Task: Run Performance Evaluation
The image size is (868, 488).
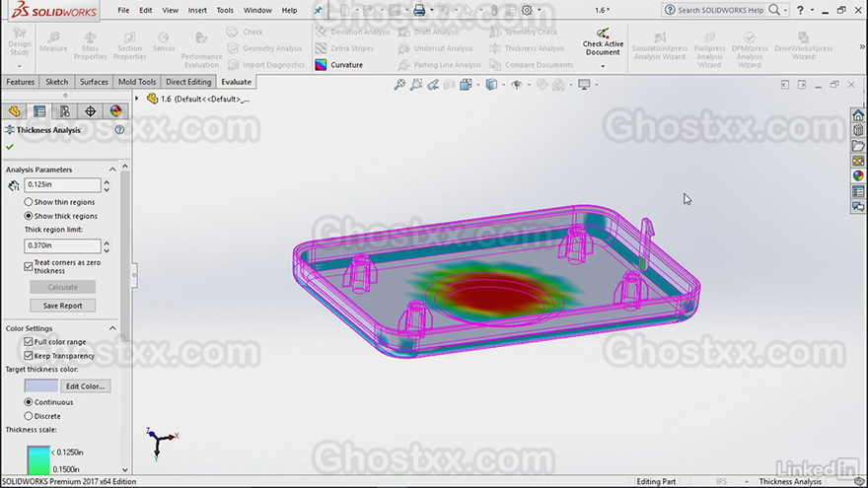Action: (x=201, y=49)
